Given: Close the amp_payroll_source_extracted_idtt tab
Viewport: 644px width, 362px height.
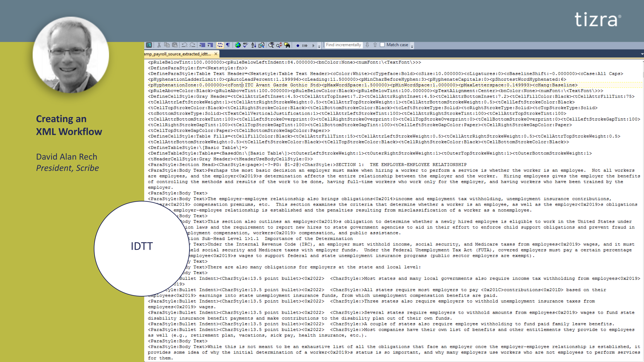Looking at the screenshot, I should point(216,54).
